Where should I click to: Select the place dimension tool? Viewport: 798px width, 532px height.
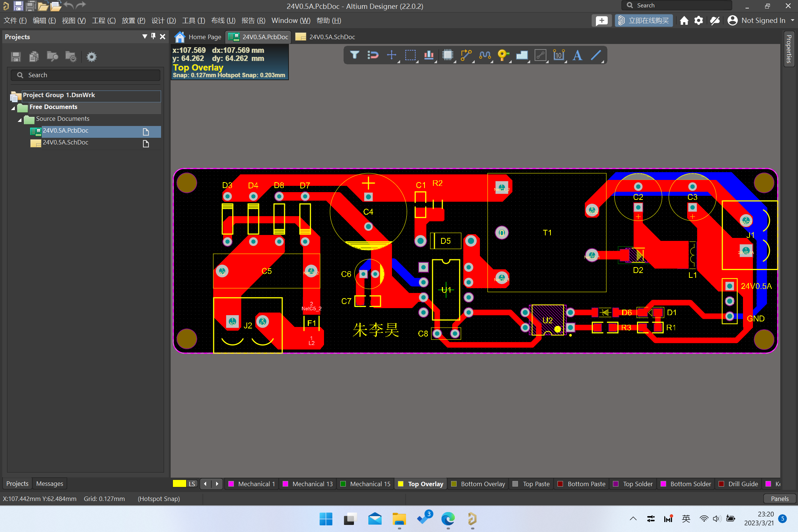[559, 55]
